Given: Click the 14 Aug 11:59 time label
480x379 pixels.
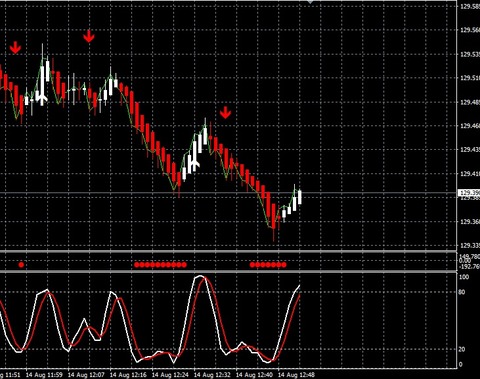Looking at the screenshot, I should pos(44,375).
